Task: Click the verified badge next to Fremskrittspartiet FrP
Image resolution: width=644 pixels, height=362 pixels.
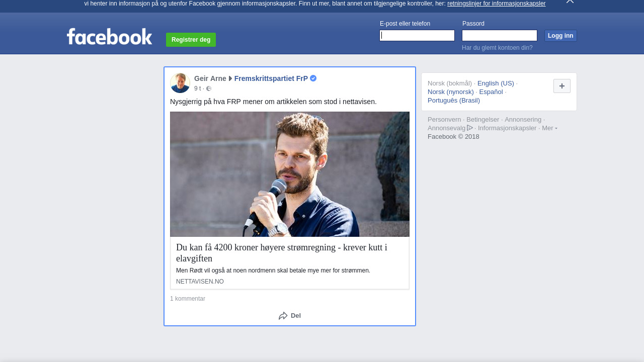Action: click(313, 78)
